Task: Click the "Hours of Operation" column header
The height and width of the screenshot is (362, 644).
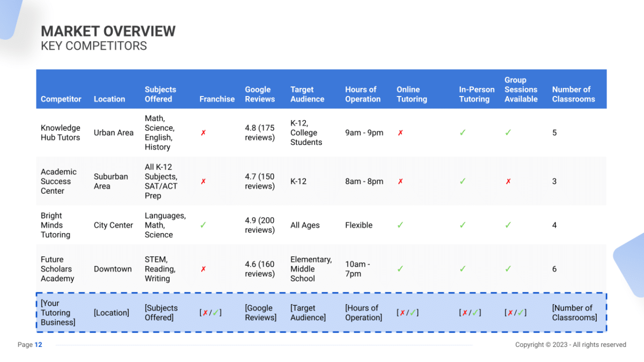Action: (x=363, y=94)
